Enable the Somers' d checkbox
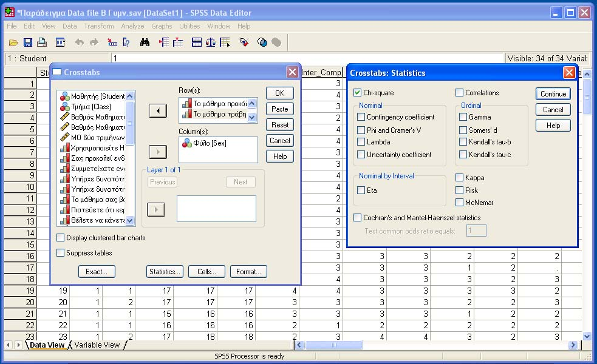597x364 pixels. (x=463, y=130)
